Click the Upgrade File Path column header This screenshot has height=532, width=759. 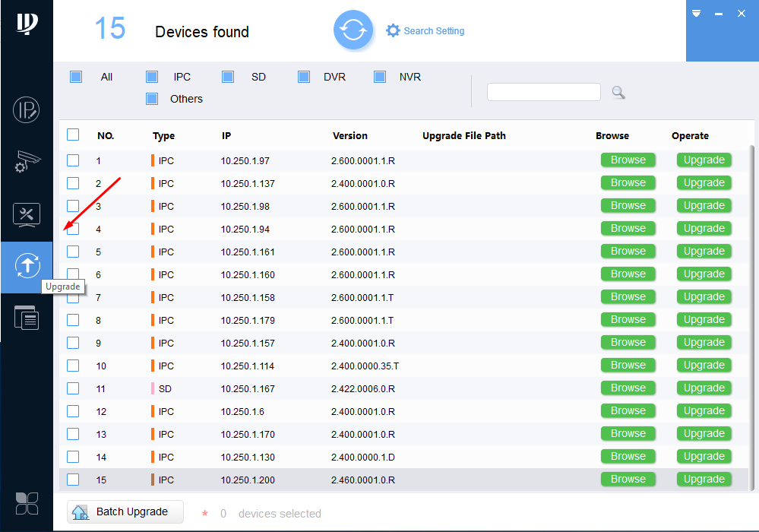463,136
